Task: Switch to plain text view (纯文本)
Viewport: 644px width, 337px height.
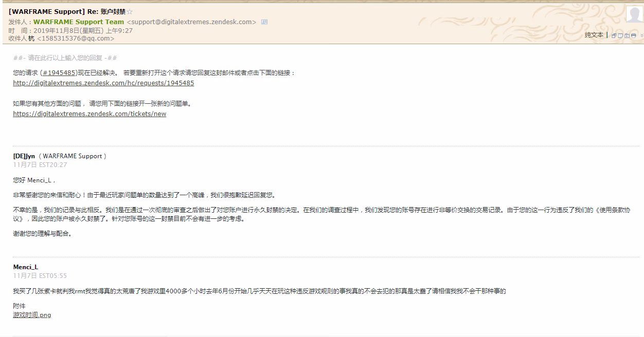Action: click(594, 35)
